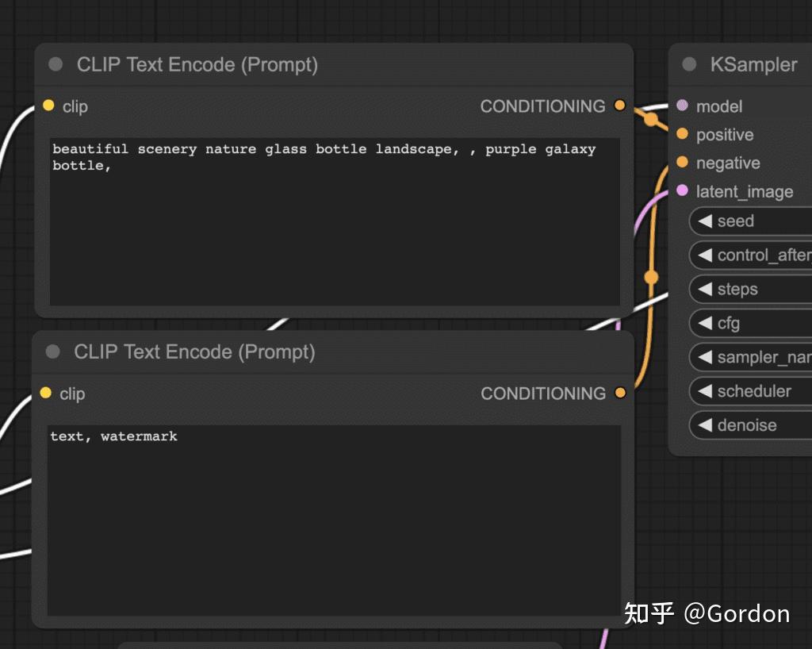
Task: Click the control_after widget left arrow
Action: click(705, 255)
